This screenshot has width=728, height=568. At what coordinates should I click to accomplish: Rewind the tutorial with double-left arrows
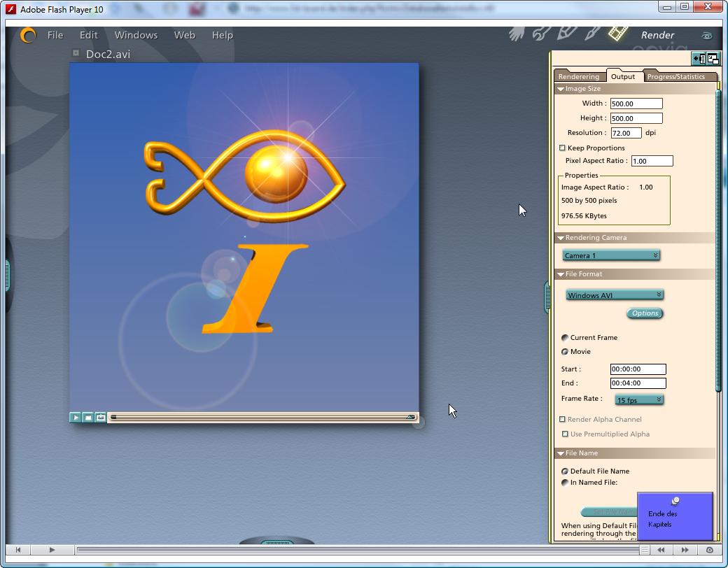[x=661, y=550]
